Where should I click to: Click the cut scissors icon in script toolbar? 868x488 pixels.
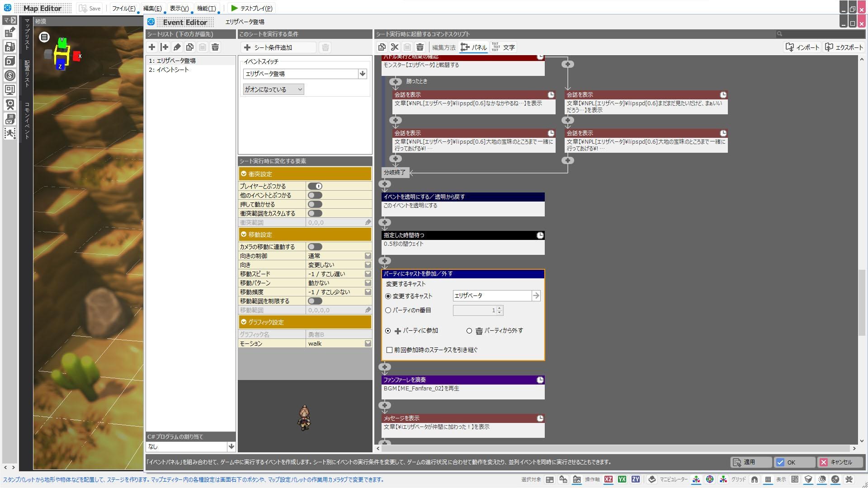[x=395, y=47]
